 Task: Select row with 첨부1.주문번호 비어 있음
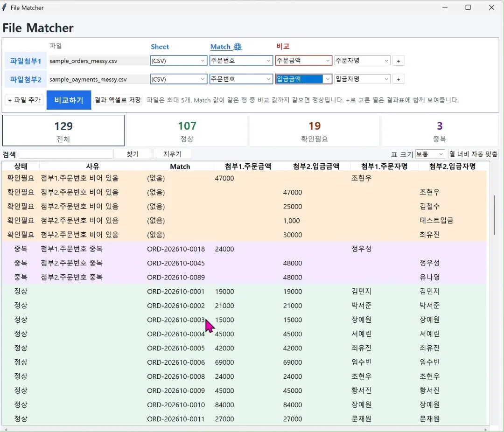(x=244, y=178)
